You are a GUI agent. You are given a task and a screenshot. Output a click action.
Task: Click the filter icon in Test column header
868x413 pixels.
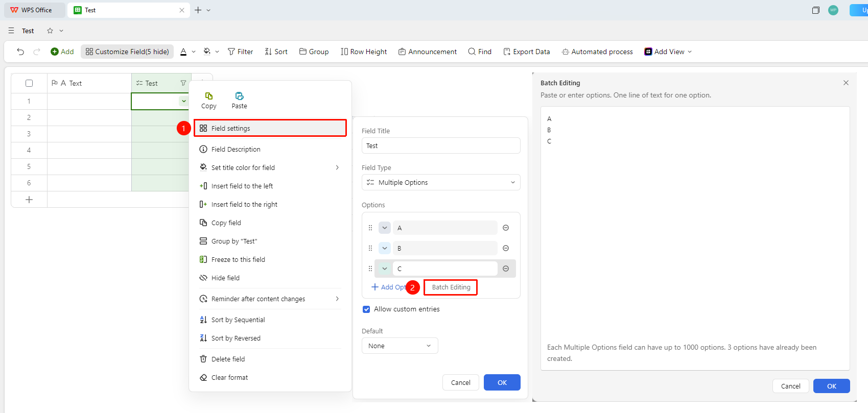[x=183, y=83]
